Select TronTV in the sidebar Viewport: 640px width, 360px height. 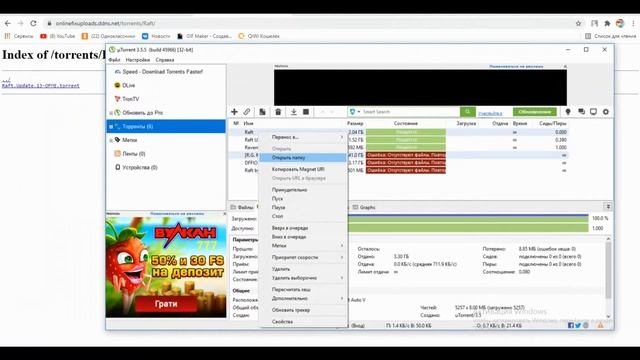pyautogui.click(x=131, y=99)
